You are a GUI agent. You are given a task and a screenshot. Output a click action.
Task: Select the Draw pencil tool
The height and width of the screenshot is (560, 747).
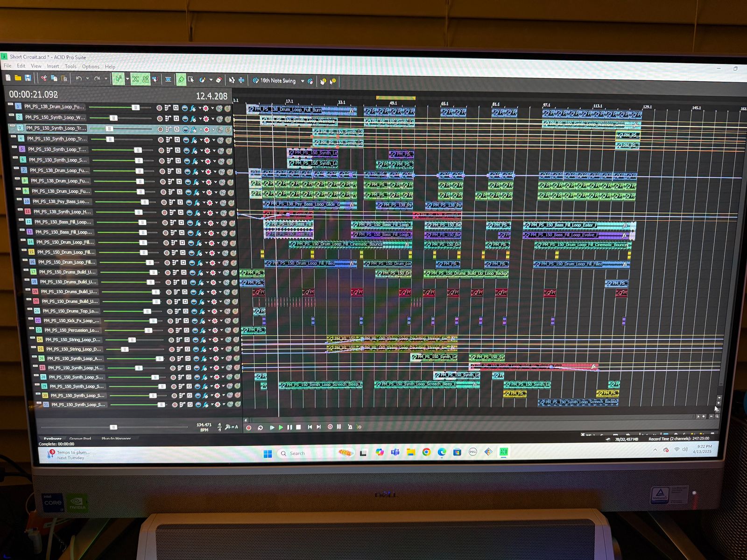(x=181, y=80)
